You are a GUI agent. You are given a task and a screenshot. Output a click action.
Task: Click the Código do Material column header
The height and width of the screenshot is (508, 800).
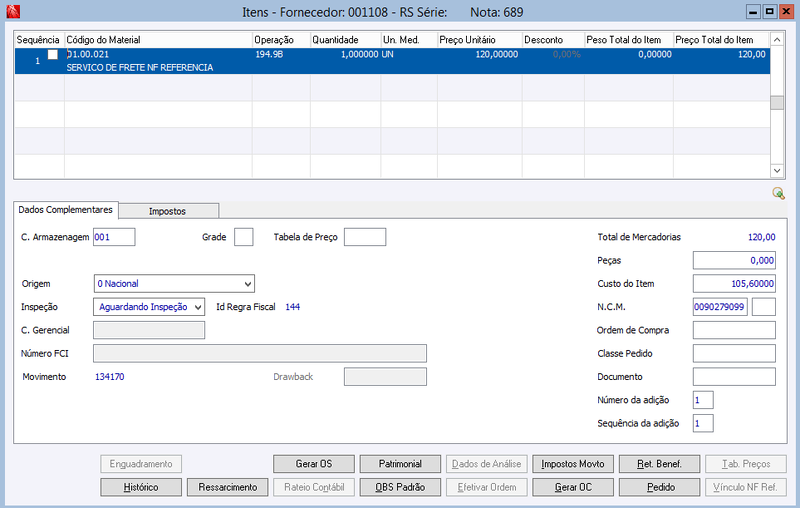[x=158, y=40]
